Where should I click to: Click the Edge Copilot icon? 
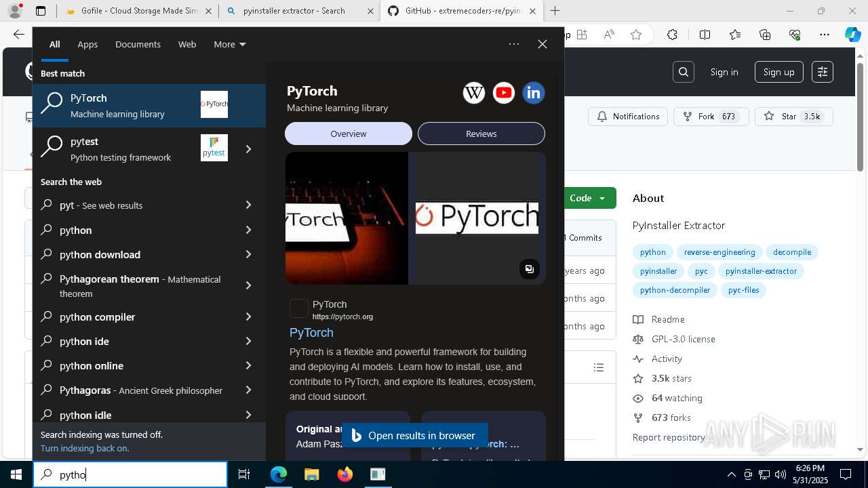coord(852,35)
